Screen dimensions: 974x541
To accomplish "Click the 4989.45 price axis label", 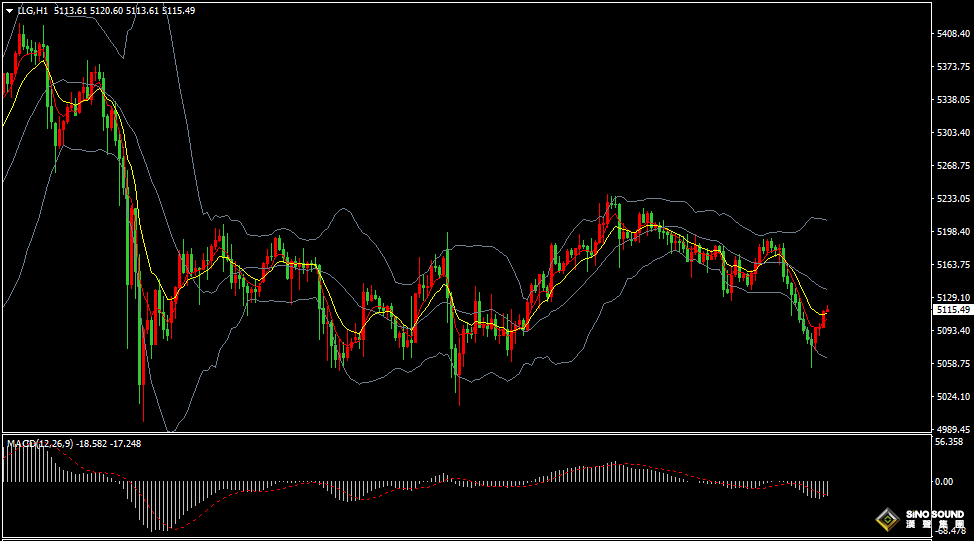I will point(952,429).
